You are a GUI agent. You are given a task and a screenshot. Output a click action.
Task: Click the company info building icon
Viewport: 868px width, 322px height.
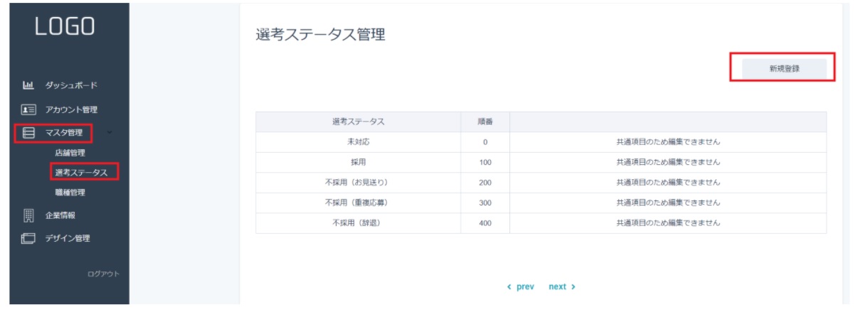click(28, 215)
